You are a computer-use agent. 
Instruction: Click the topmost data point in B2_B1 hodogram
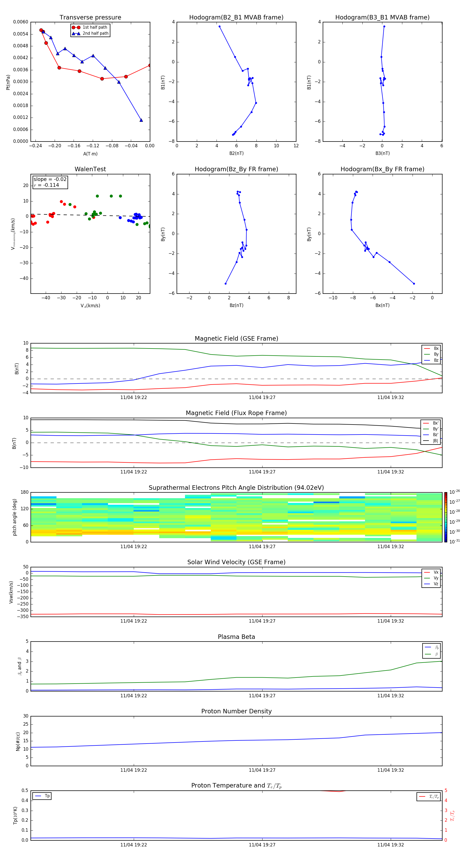click(x=219, y=26)
